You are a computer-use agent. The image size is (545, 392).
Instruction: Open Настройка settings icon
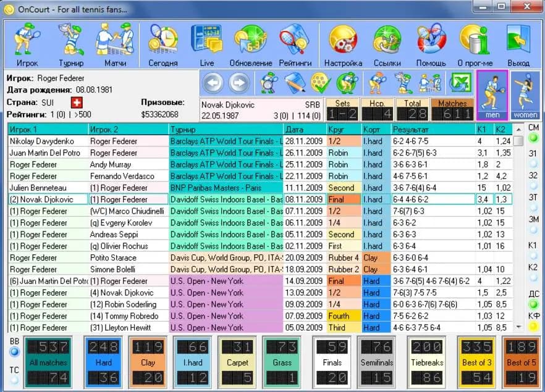coord(343,45)
